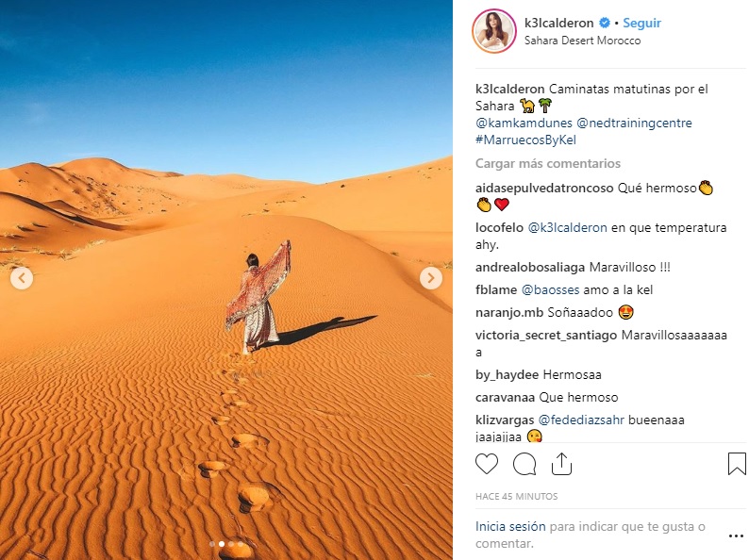Screen dimensions: 749x560
Task: Open the @baosses mention in the fblame comment
Action: tap(550, 289)
